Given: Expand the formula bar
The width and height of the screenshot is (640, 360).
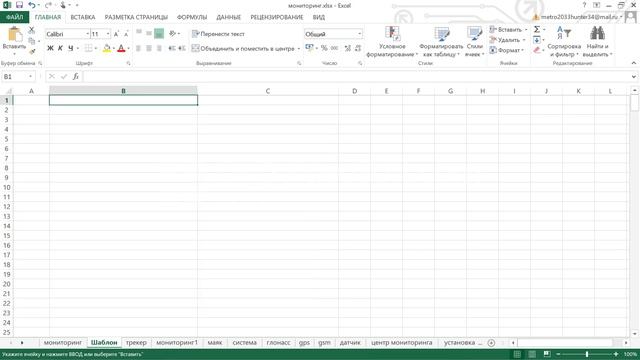Looking at the screenshot, I should tap(633, 76).
